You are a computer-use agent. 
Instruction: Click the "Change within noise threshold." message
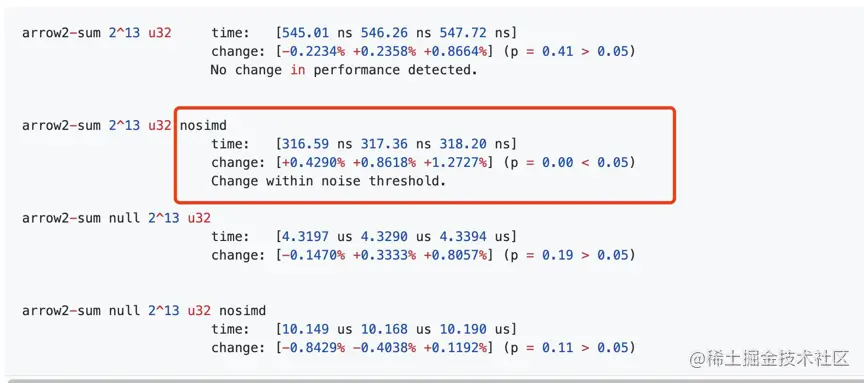(x=328, y=181)
